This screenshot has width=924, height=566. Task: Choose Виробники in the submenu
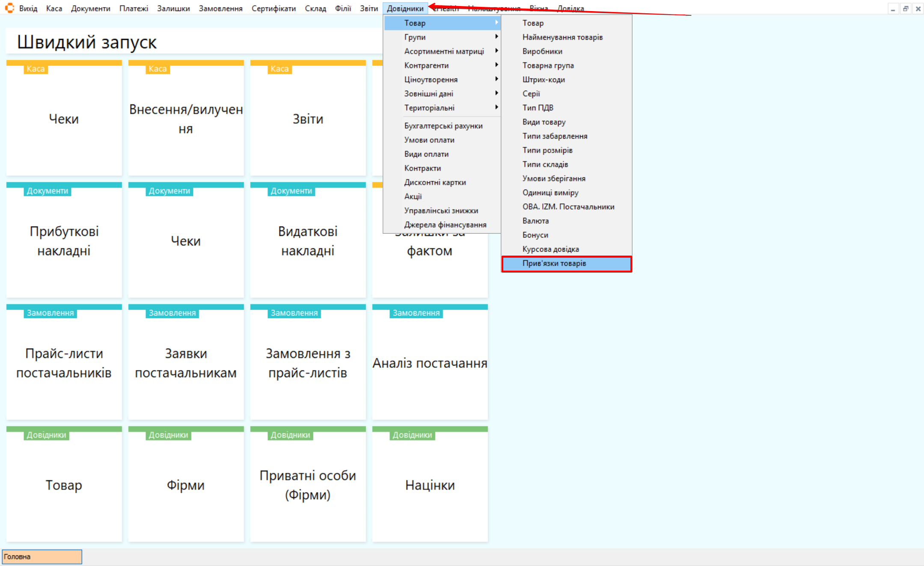542,51
